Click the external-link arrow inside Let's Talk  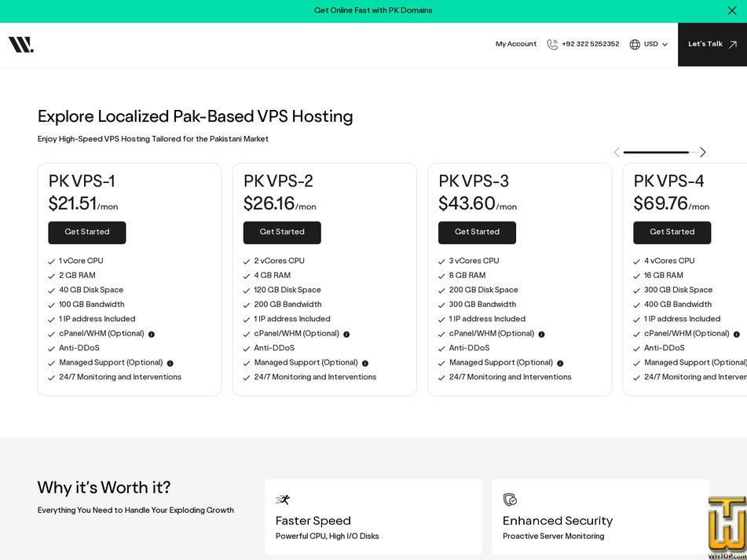coord(733,44)
